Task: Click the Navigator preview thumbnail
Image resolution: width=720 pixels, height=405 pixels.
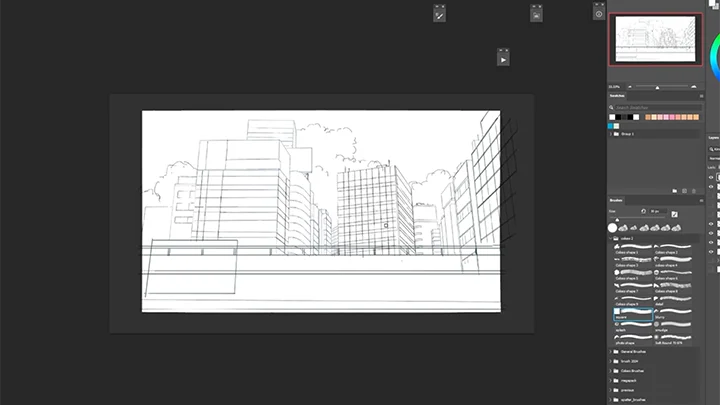Action: pyautogui.click(x=655, y=39)
